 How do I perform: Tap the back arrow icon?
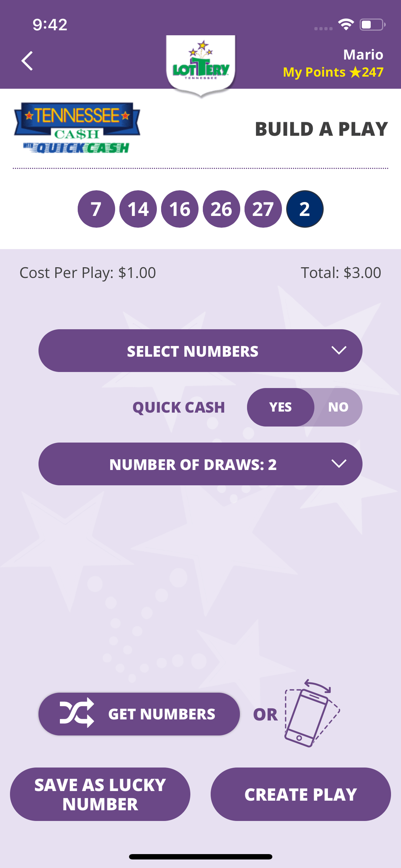(x=27, y=61)
